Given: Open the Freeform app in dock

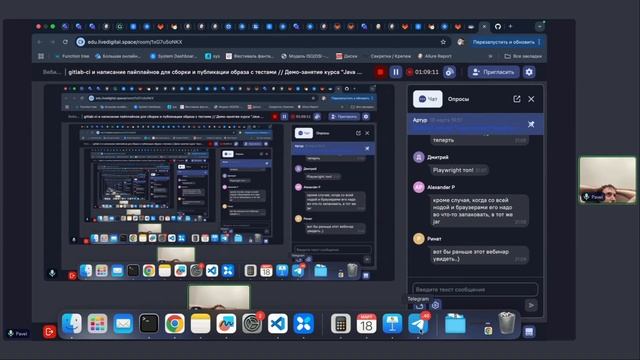Looking at the screenshot, I should 226,324.
